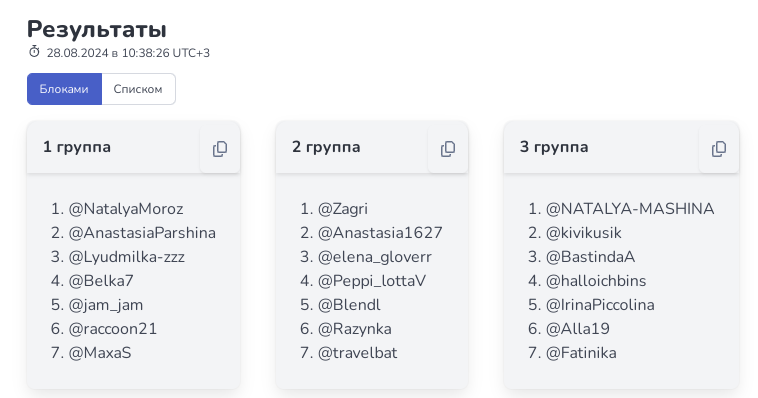Select the @Fatinika entry
Screen dimensions: 758x398
pyautogui.click(x=581, y=353)
